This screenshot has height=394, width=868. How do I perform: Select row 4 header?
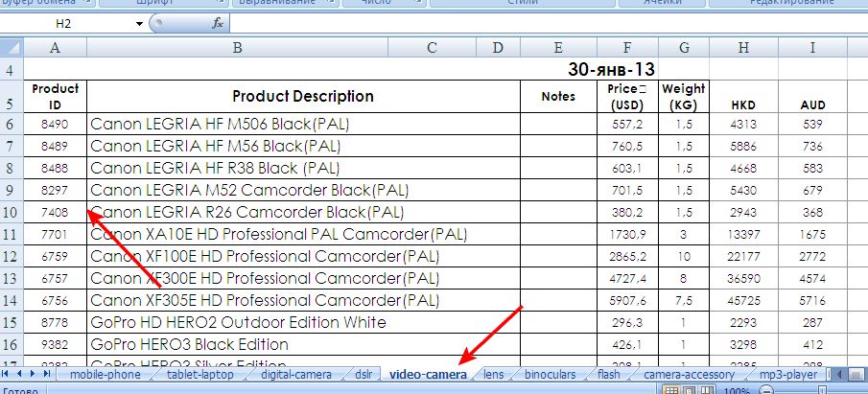coord(12,70)
